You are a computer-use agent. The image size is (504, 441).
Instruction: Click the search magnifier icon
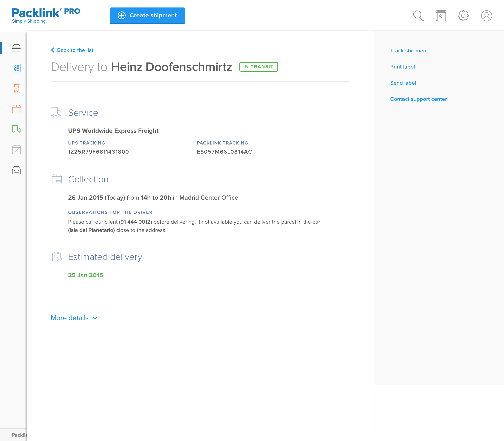tap(418, 16)
